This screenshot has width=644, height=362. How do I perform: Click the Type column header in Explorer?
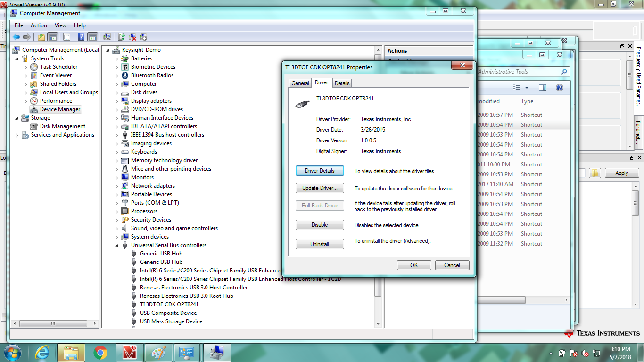tap(527, 101)
